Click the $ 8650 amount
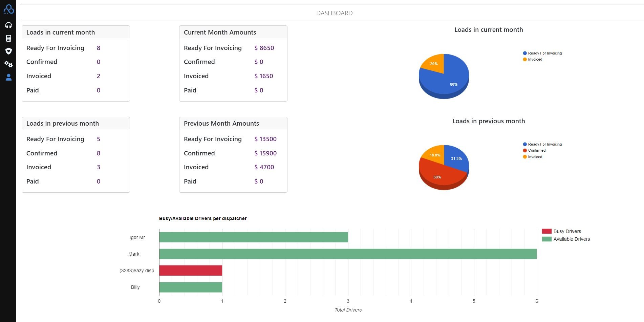Screen dimensions: 644x322 tap(264, 48)
